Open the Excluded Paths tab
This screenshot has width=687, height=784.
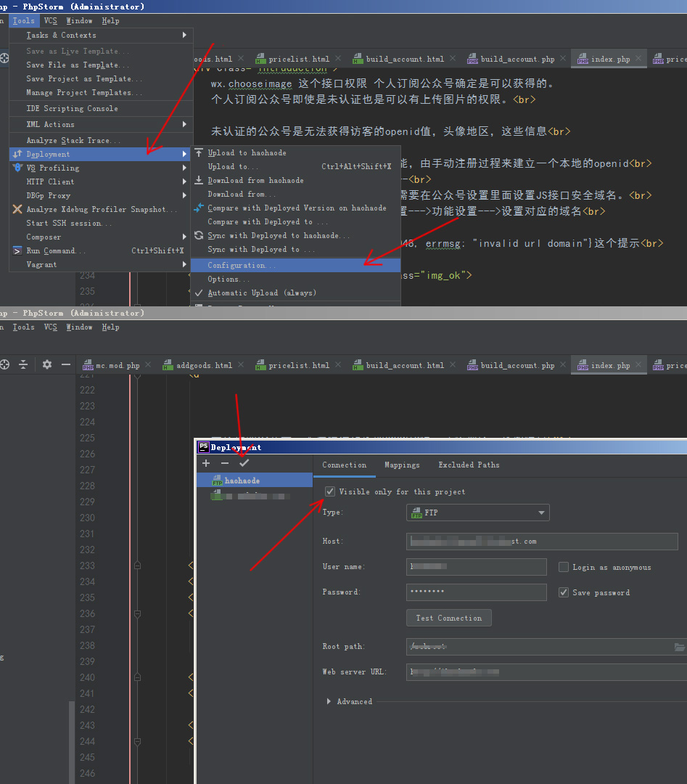[x=469, y=465]
